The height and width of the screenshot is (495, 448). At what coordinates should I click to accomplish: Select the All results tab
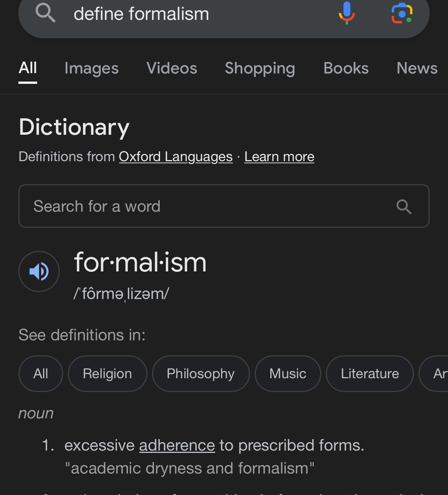point(28,69)
